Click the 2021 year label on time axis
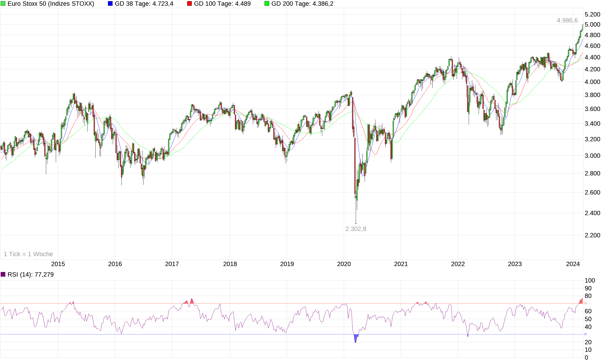 [x=401, y=264]
